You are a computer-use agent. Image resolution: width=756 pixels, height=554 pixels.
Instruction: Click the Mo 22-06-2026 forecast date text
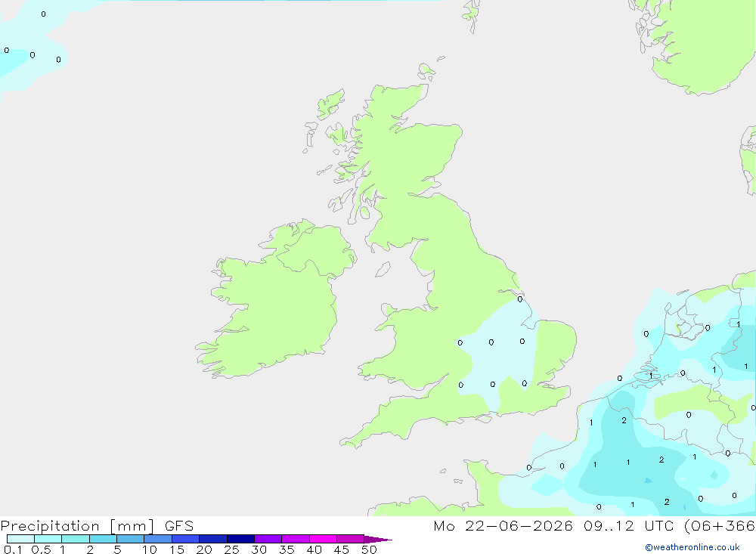503,525
